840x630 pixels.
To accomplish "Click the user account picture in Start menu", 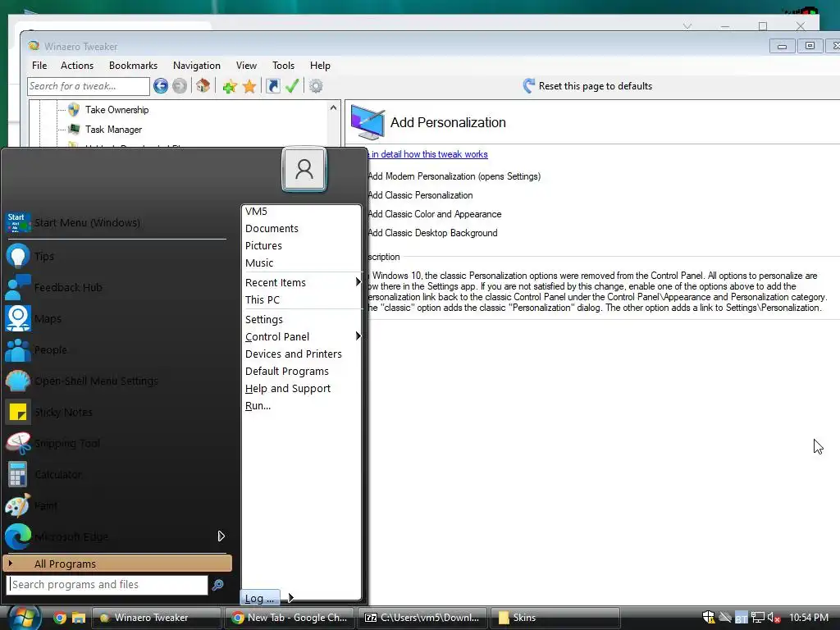I will [304, 169].
